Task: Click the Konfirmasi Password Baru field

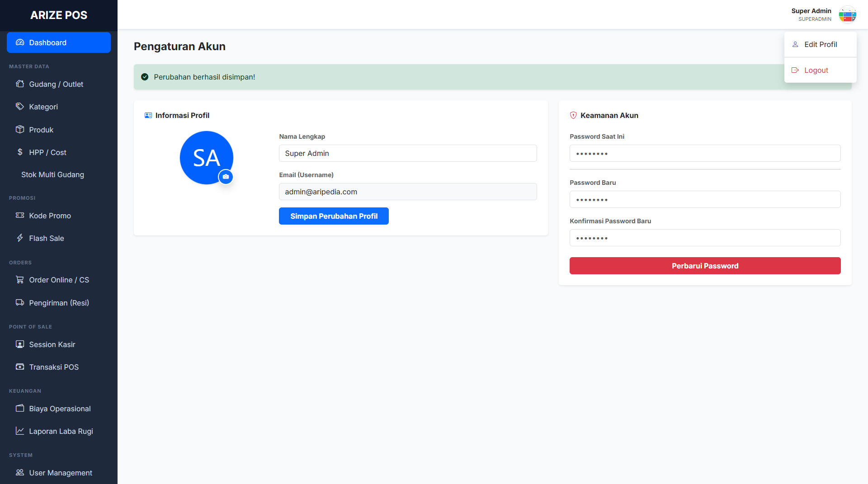Action: click(x=704, y=238)
